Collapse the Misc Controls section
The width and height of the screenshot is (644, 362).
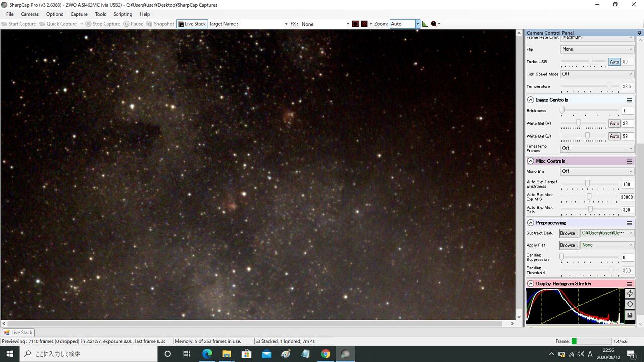[531, 161]
